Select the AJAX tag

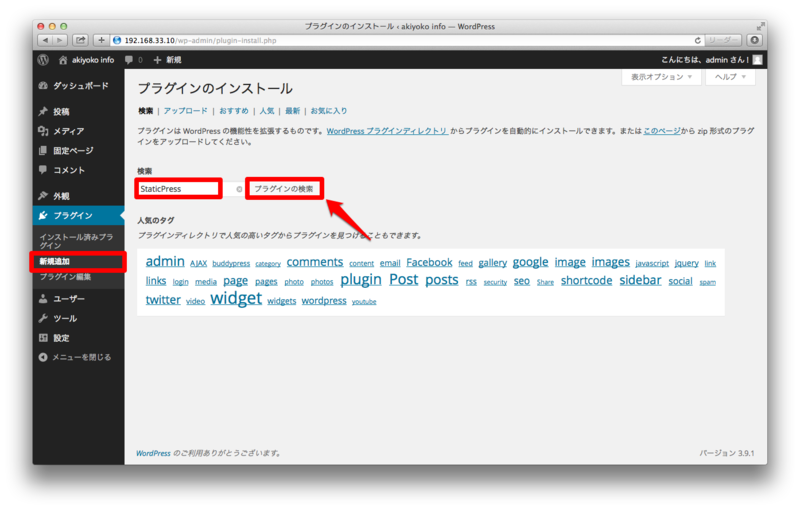[198, 264]
